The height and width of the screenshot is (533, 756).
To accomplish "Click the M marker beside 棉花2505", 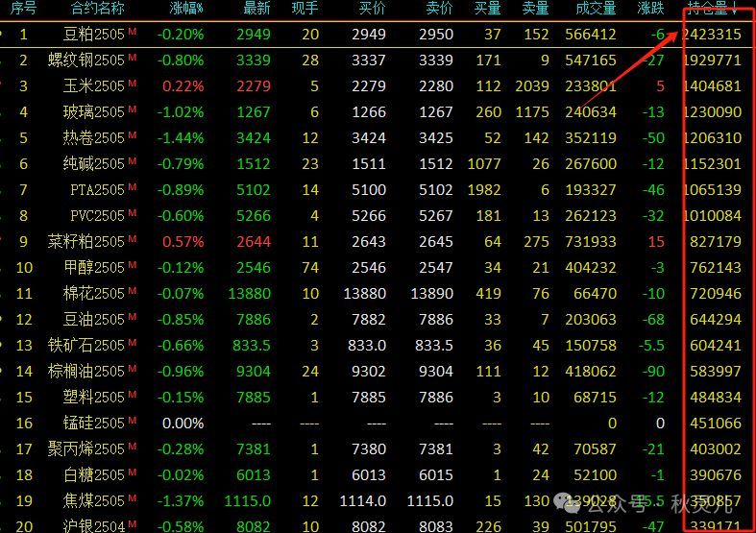I will (133, 291).
